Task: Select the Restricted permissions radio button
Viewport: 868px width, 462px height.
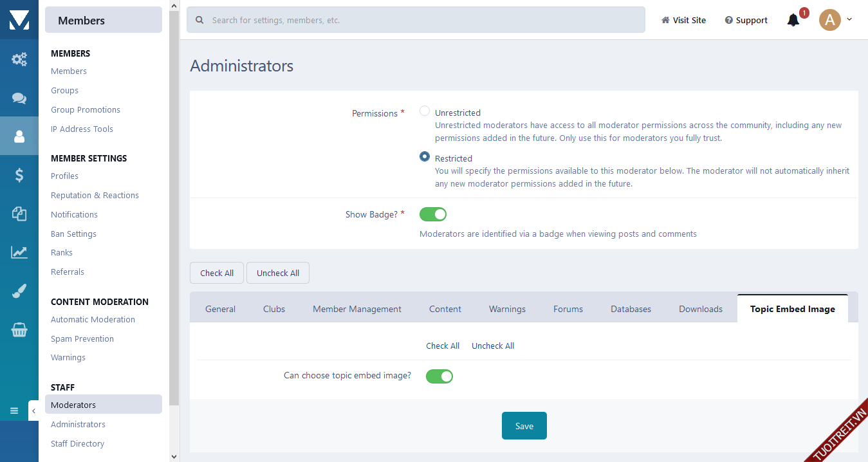Action: click(425, 156)
